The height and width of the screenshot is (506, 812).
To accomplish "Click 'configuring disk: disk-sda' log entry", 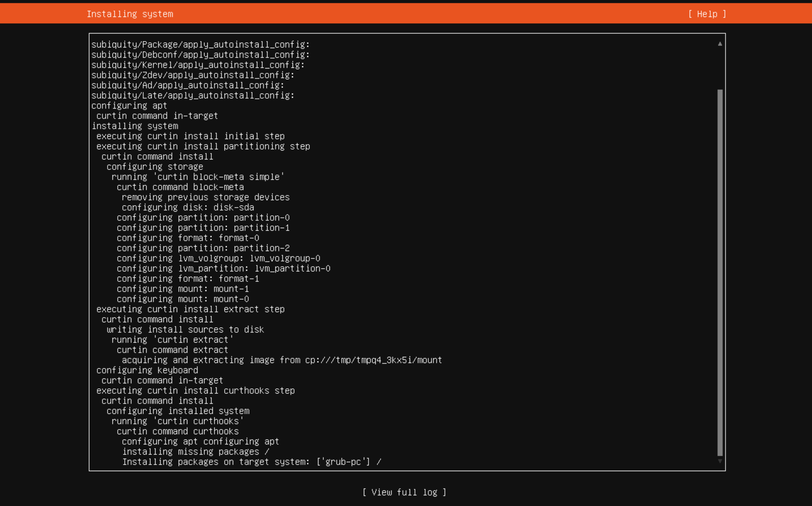I will click(188, 207).
